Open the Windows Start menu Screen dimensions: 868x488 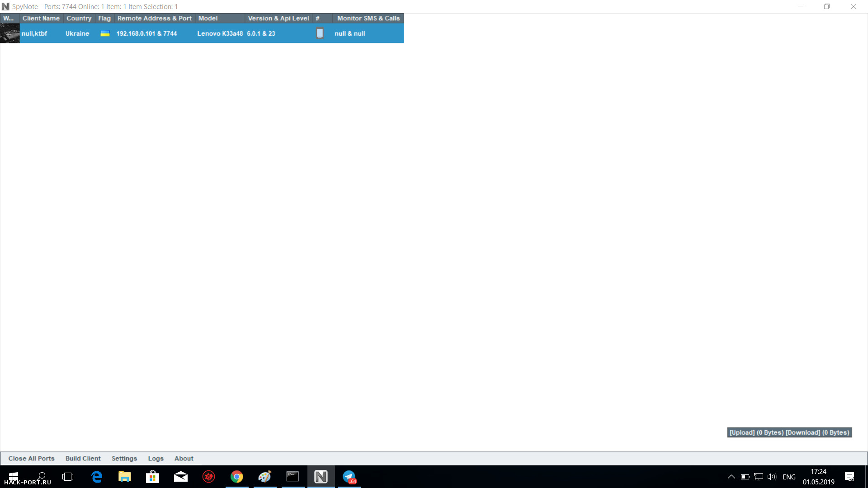(14, 477)
